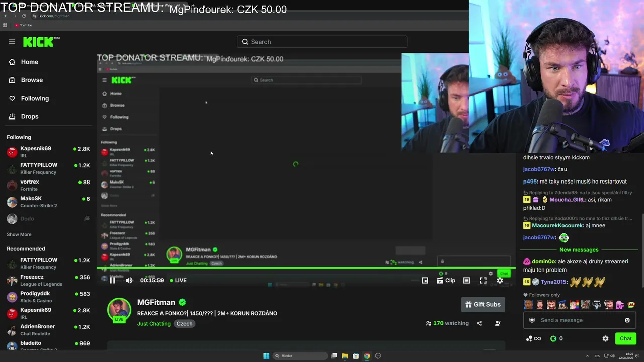The width and height of the screenshot is (644, 362).
Task: Open FATTYPILLOW channel in Following list
Action: pyautogui.click(x=48, y=168)
